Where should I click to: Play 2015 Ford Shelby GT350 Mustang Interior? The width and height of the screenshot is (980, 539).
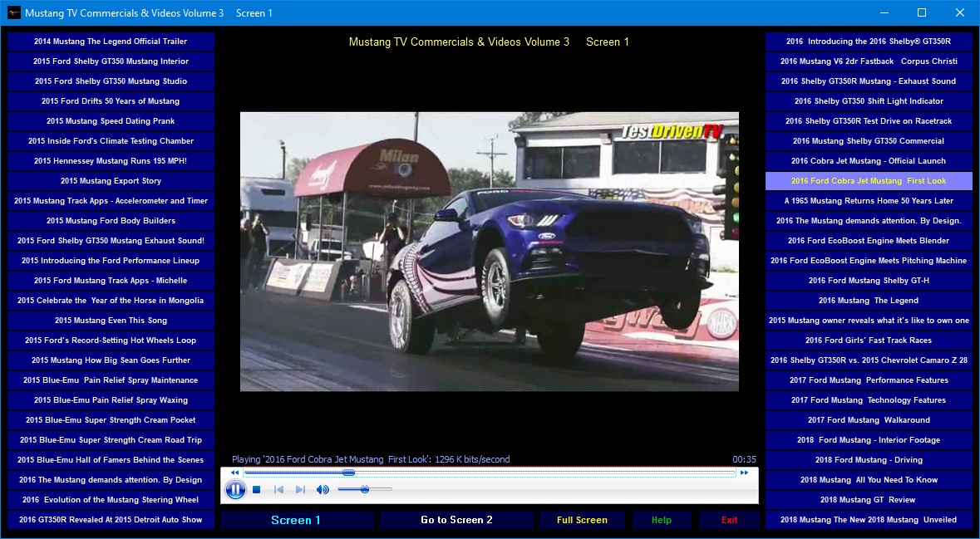[111, 61]
